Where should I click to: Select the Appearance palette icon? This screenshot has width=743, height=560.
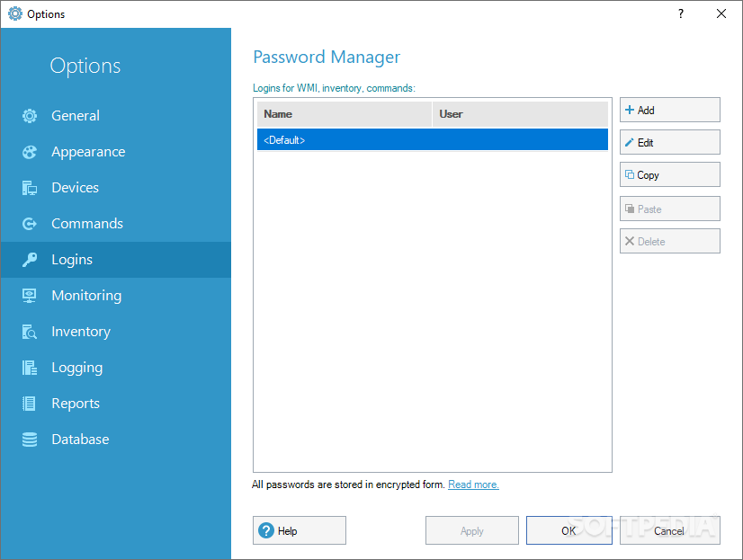tap(30, 152)
